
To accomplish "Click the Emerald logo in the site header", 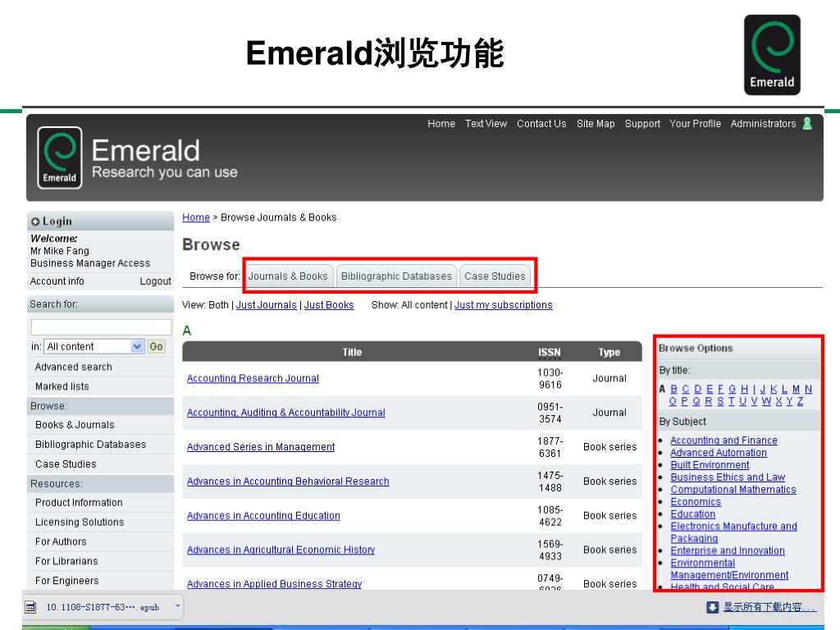I will coord(59,157).
